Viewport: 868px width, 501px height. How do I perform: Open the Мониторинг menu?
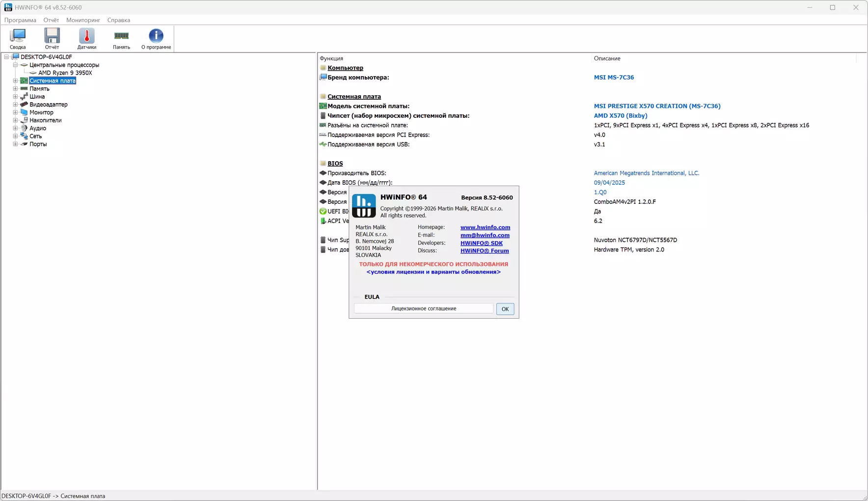click(83, 20)
